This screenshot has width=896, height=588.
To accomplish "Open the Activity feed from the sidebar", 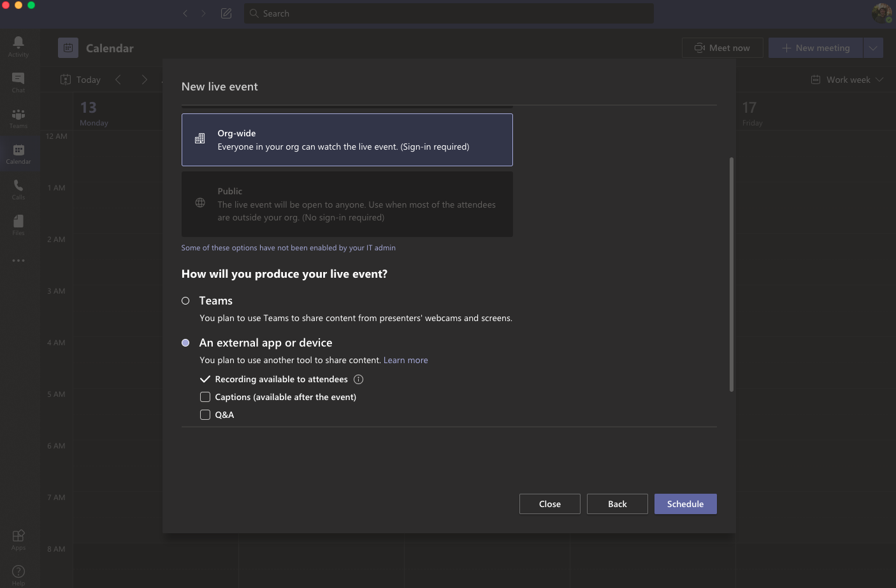I will tap(18, 45).
